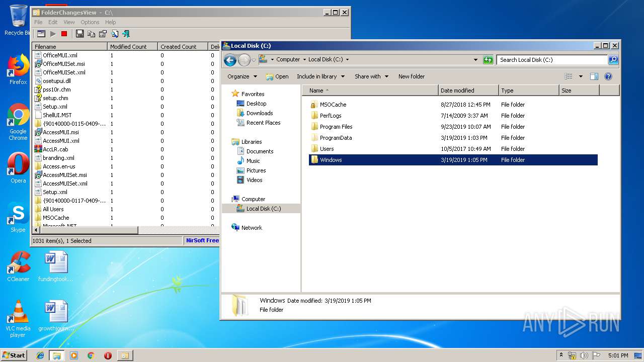Screen dimensions: 644x362
Task: Click the Internet Explorer taskbar icon
Action: point(40,355)
